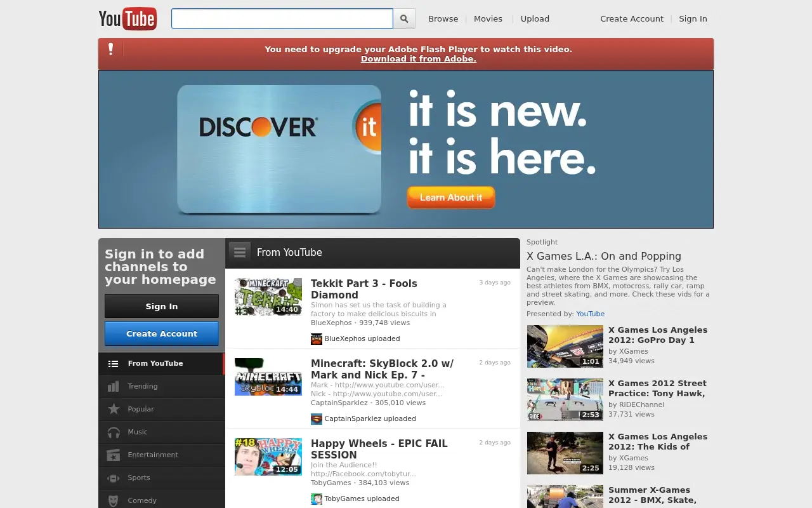812x508 pixels.
Task: Open the Movies menu item
Action: (x=488, y=18)
